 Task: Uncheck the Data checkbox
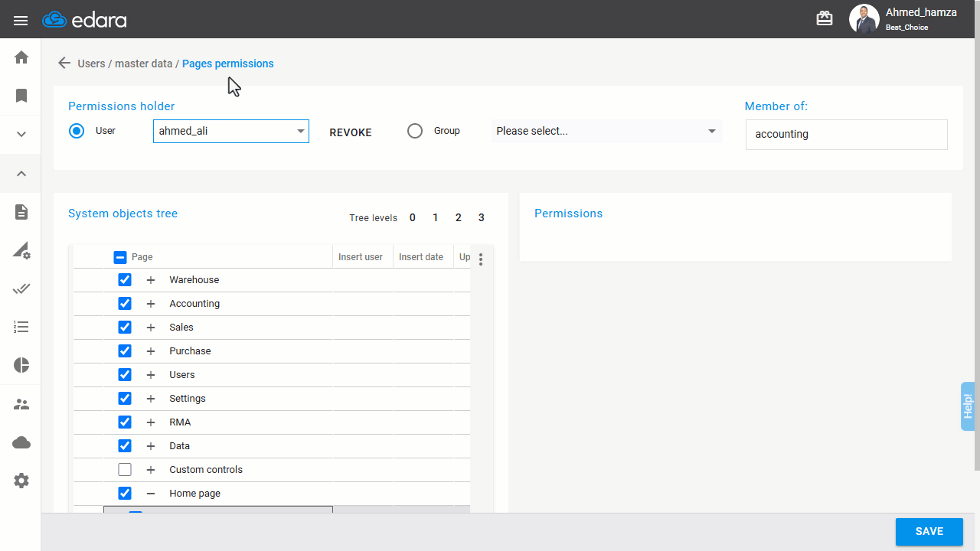click(125, 446)
